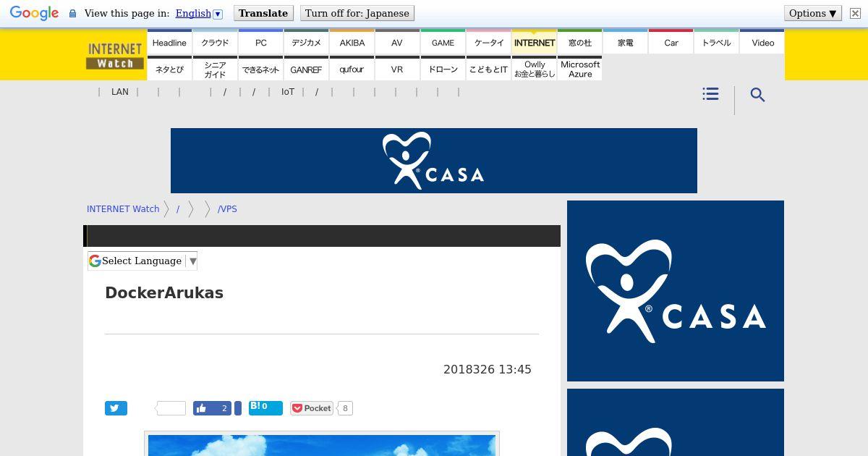The width and height of the screenshot is (868, 456).
Task: Go to the ドローン tab
Action: pos(443,69)
